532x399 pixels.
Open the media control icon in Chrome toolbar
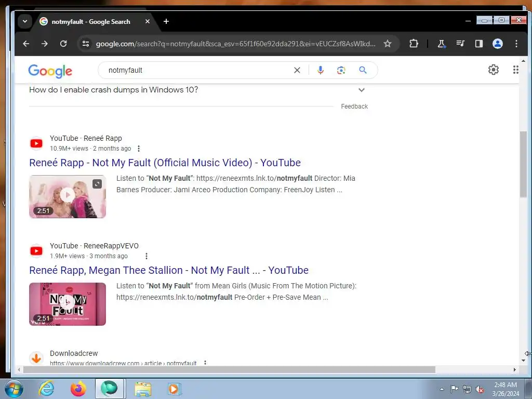tap(460, 44)
